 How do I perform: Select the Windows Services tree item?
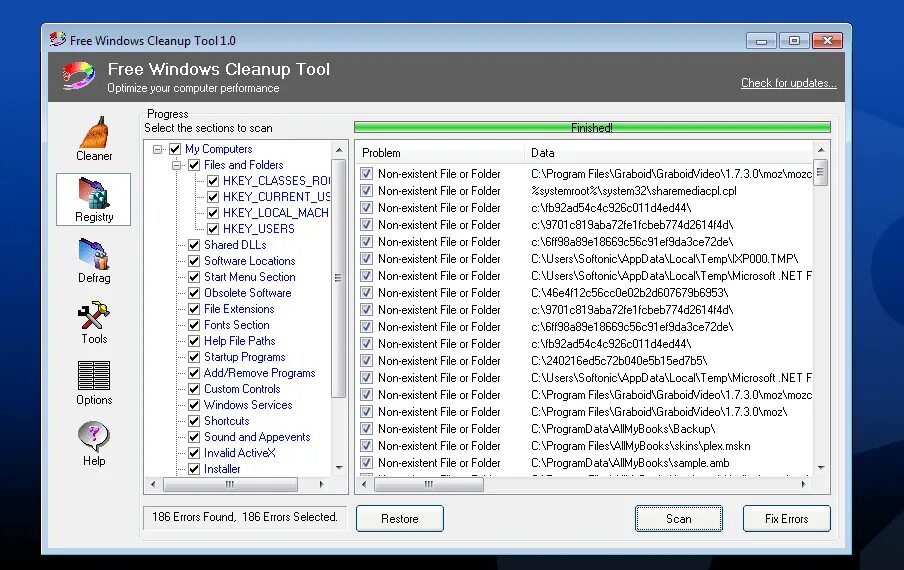pyautogui.click(x=248, y=405)
